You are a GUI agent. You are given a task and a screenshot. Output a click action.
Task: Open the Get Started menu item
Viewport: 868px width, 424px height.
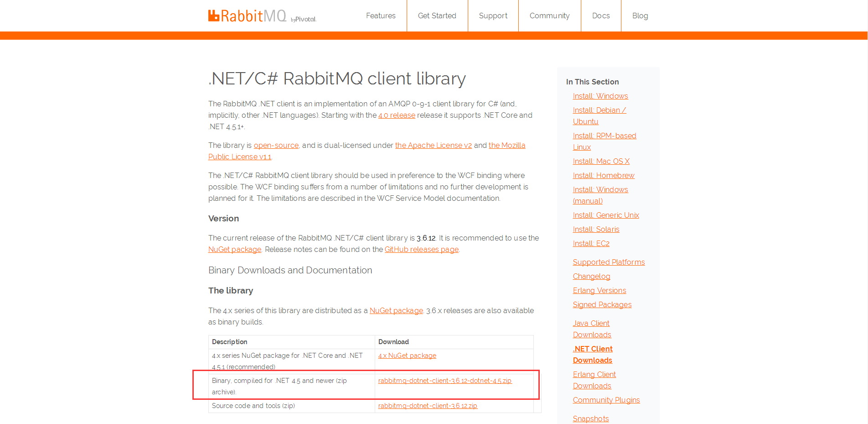tap(437, 16)
